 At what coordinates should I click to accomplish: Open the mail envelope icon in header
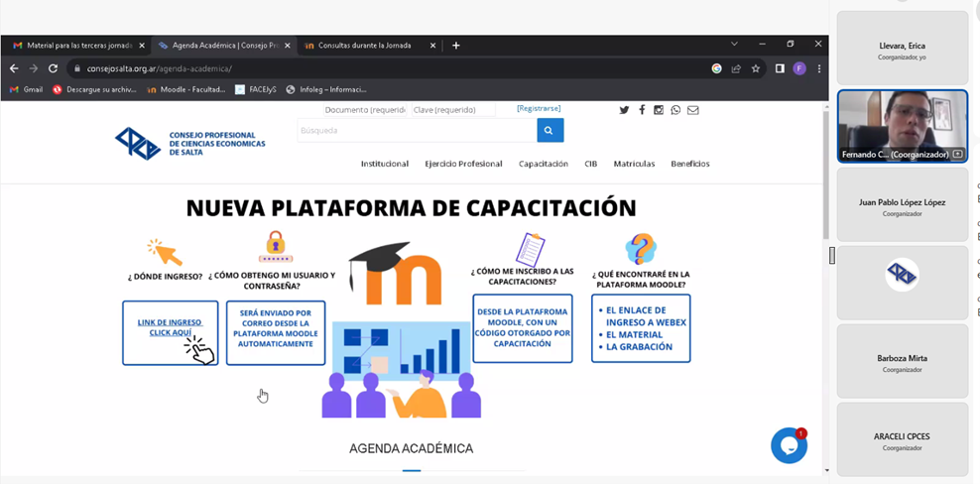[x=693, y=110]
